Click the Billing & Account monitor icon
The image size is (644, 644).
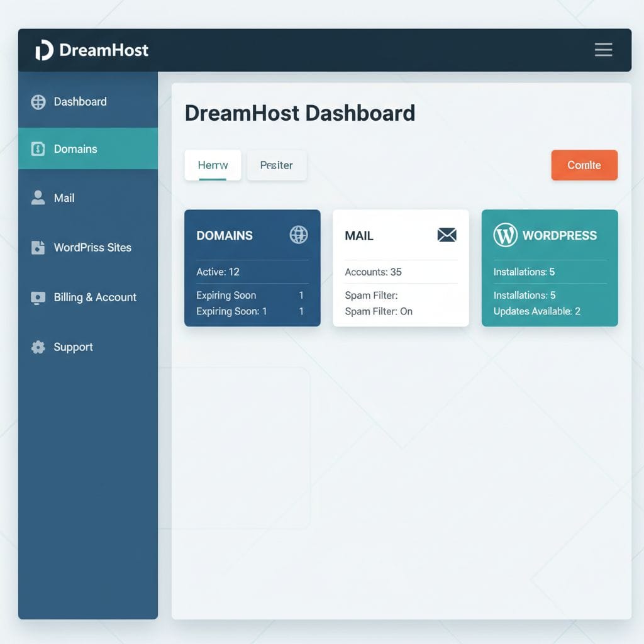tap(38, 297)
